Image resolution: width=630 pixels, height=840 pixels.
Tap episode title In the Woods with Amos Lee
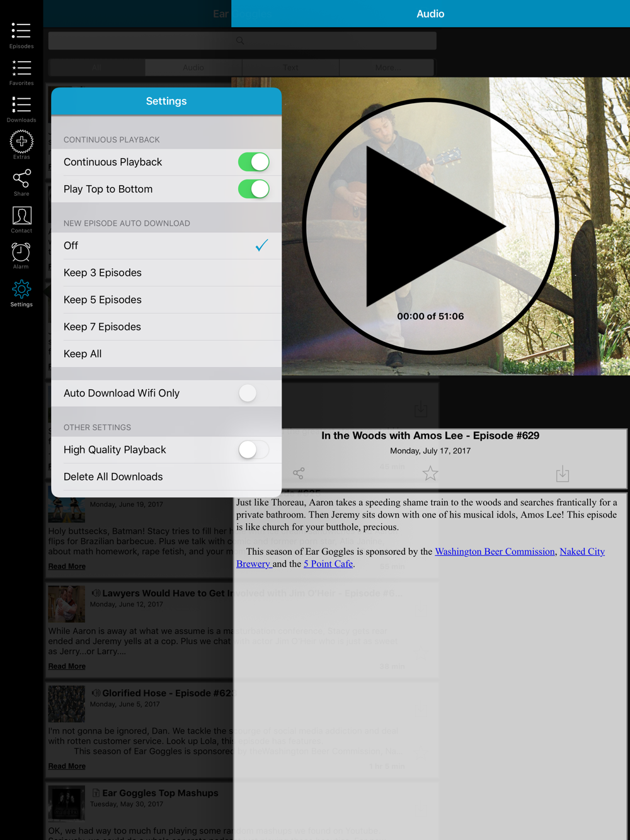430,436
